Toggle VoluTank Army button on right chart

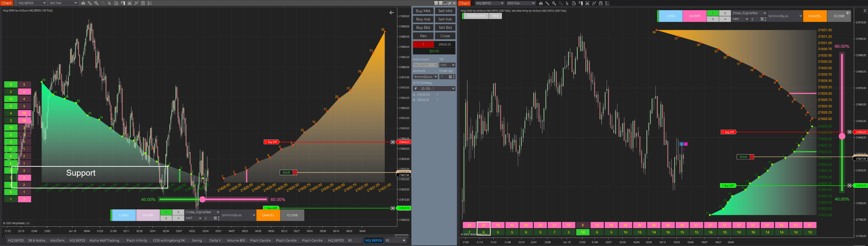coord(476,16)
